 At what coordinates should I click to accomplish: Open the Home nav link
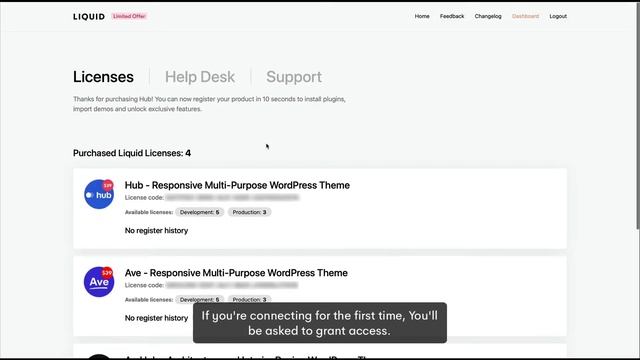(x=422, y=16)
